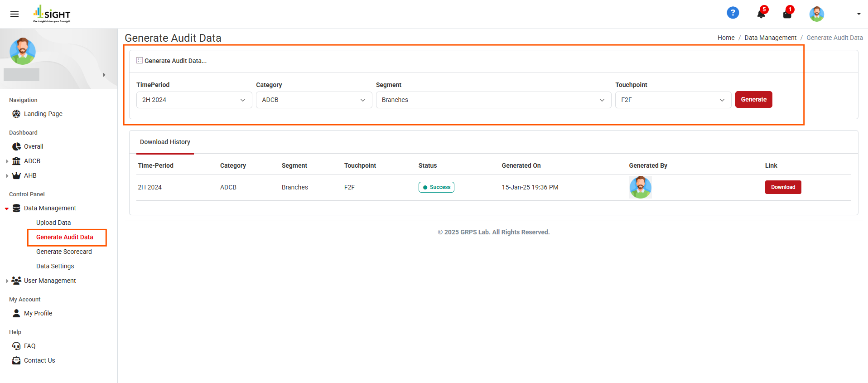Click the Generated On column header

click(x=521, y=165)
